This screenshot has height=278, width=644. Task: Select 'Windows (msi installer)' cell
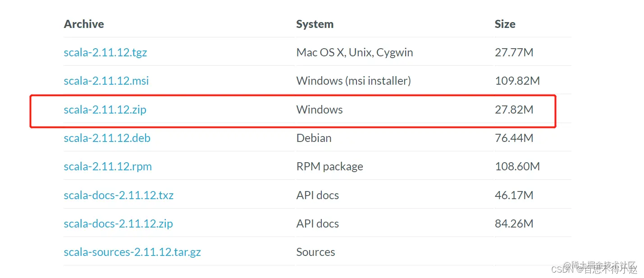point(354,81)
